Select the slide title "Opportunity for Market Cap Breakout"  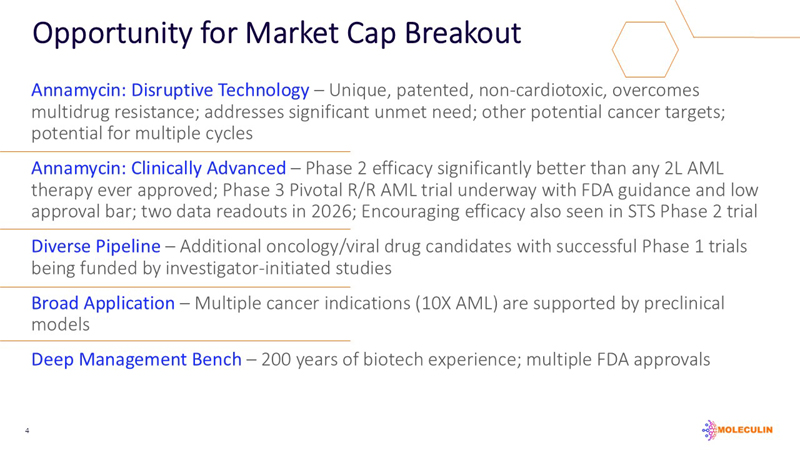click(277, 34)
